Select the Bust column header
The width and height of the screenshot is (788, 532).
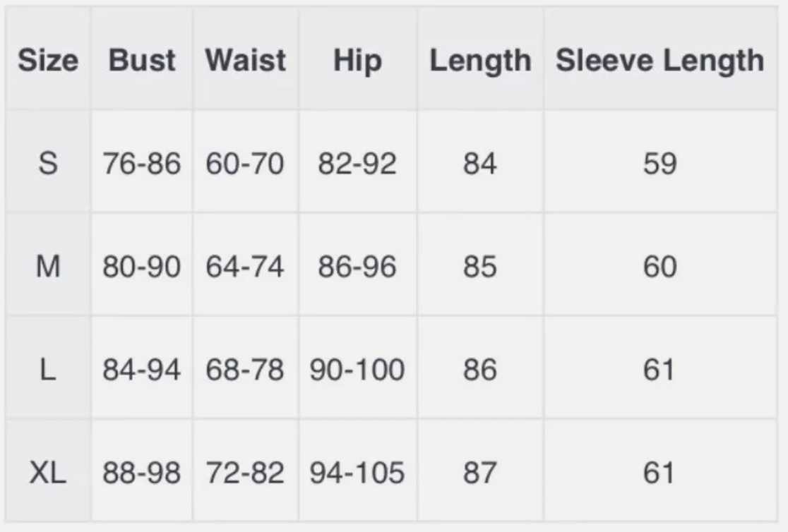point(142,60)
